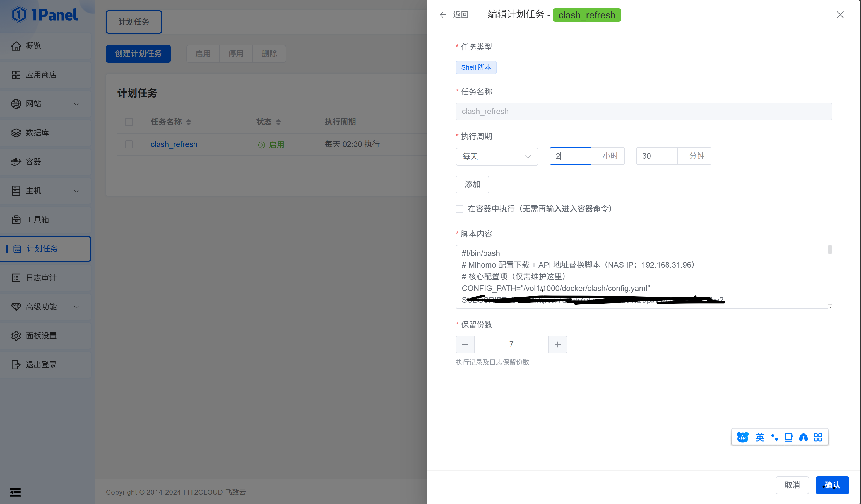
Task: Check the clash_refresh row checkbox
Action: 129,144
